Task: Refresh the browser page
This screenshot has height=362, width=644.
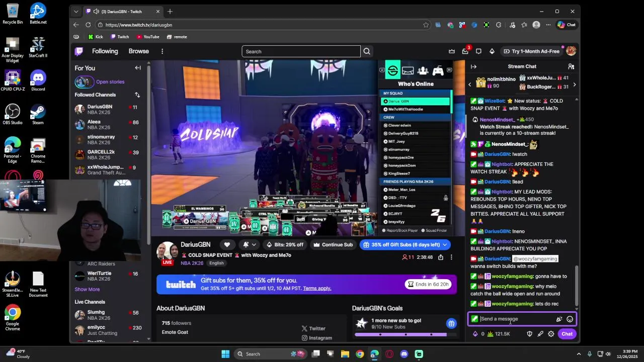Action: [x=88, y=25]
